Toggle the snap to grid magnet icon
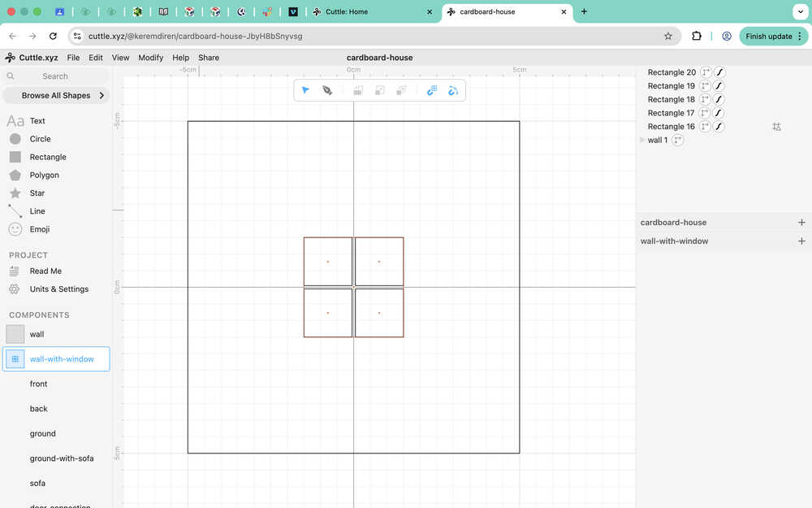 (x=432, y=90)
